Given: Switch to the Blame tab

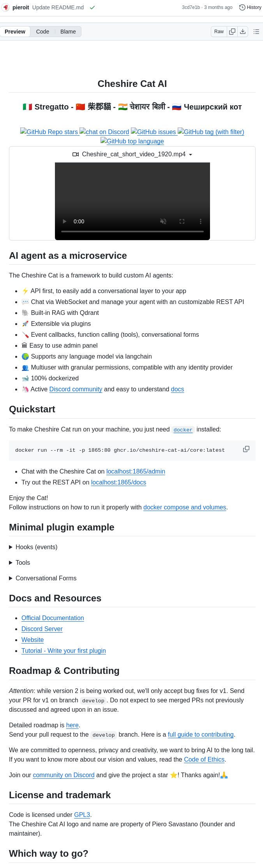Looking at the screenshot, I should (x=68, y=32).
